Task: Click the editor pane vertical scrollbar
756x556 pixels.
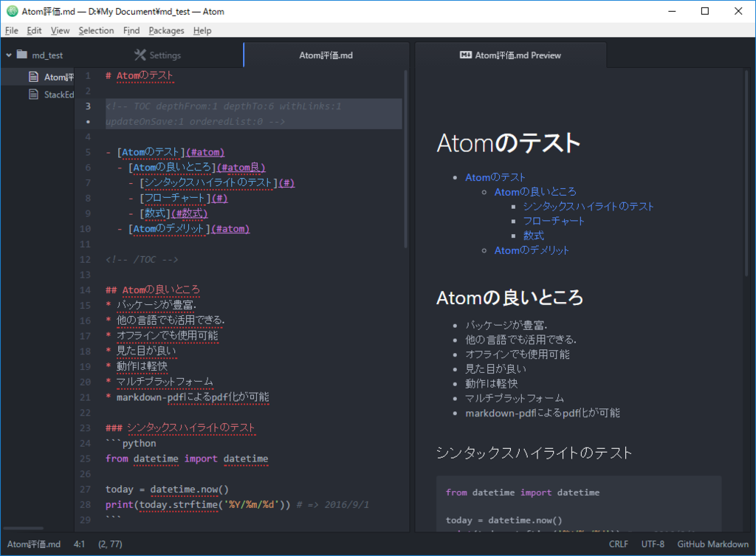Action: click(x=405, y=159)
